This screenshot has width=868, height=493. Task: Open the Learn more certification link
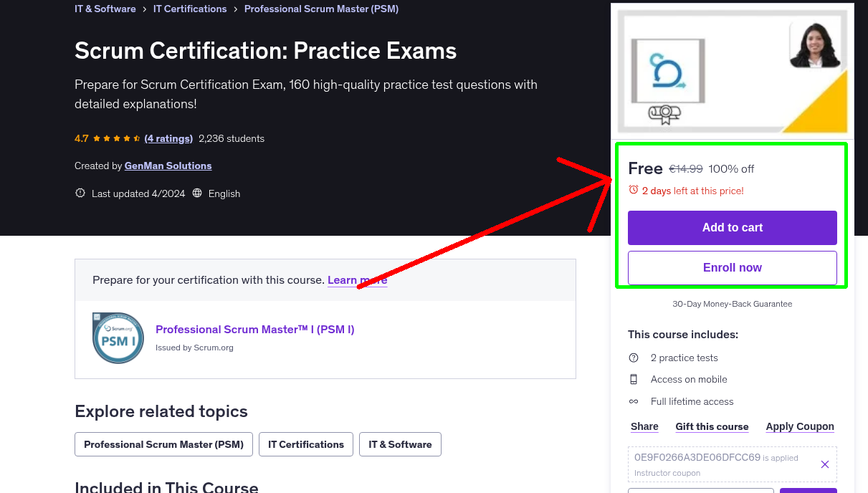(356, 279)
